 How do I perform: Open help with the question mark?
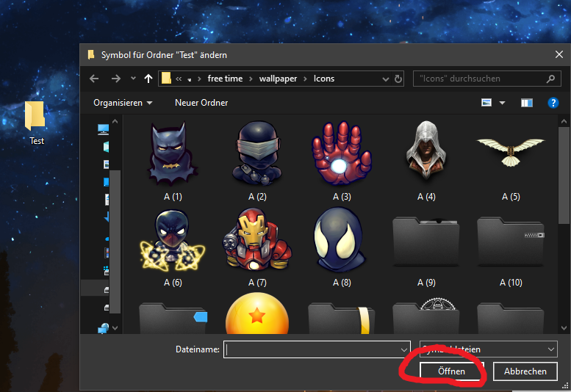point(553,103)
